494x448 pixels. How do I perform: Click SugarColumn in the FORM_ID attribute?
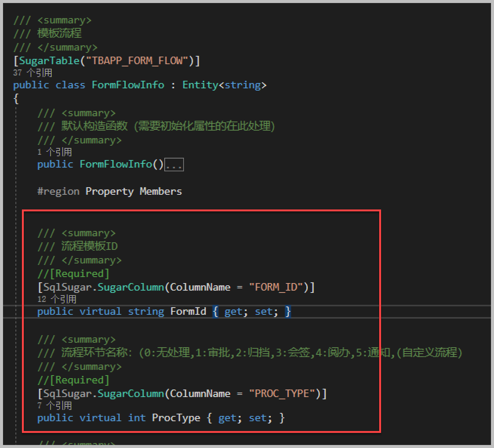131,287
